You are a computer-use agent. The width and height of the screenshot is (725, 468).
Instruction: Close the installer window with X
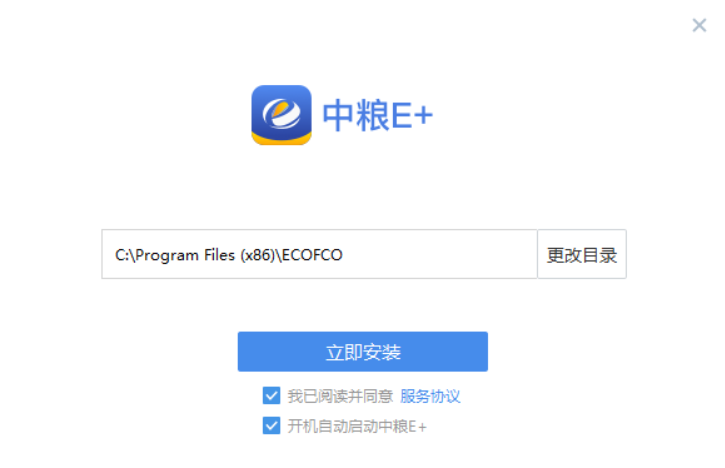tap(699, 25)
